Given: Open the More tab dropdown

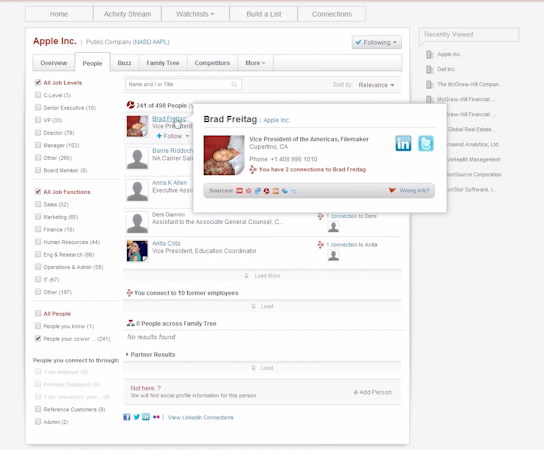Looking at the screenshot, I should coord(255,63).
